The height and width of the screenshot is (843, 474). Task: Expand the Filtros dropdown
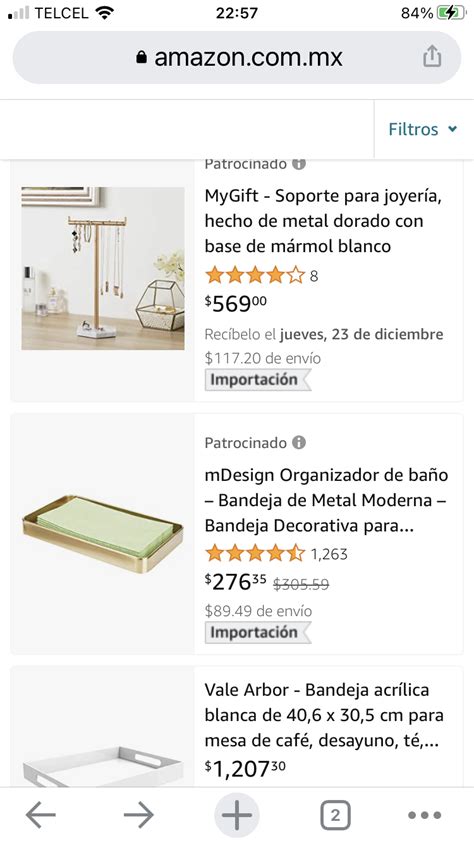[422, 129]
